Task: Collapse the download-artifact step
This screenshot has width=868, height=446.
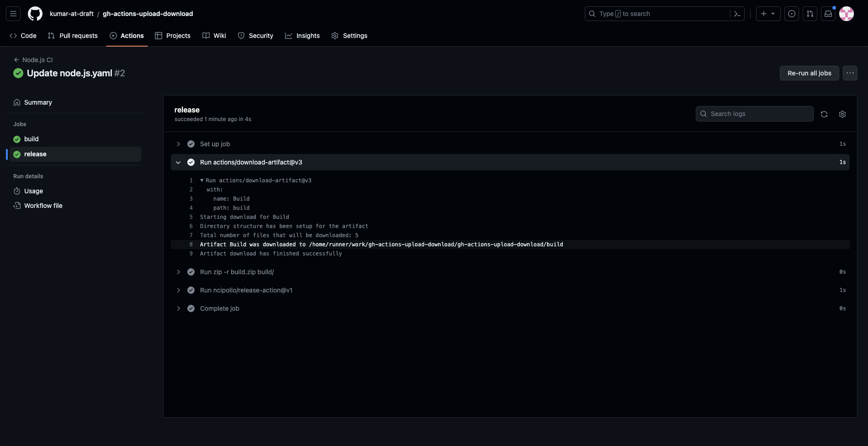Action: pyautogui.click(x=178, y=162)
